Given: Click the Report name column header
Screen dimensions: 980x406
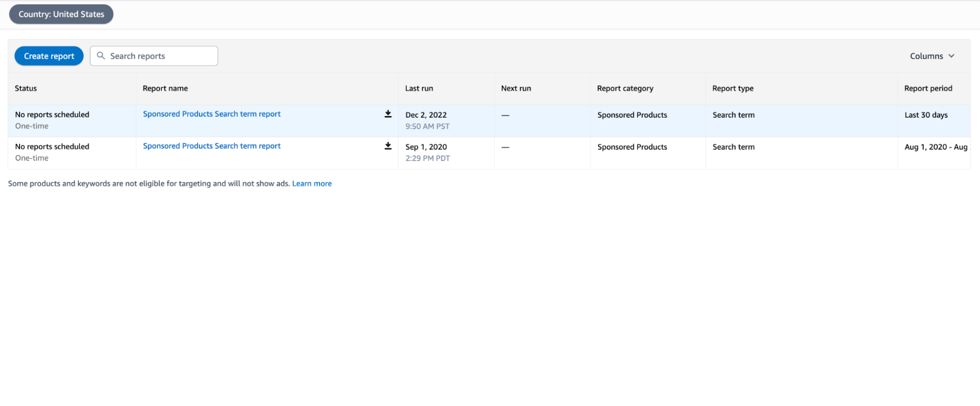Looking at the screenshot, I should pyautogui.click(x=165, y=88).
